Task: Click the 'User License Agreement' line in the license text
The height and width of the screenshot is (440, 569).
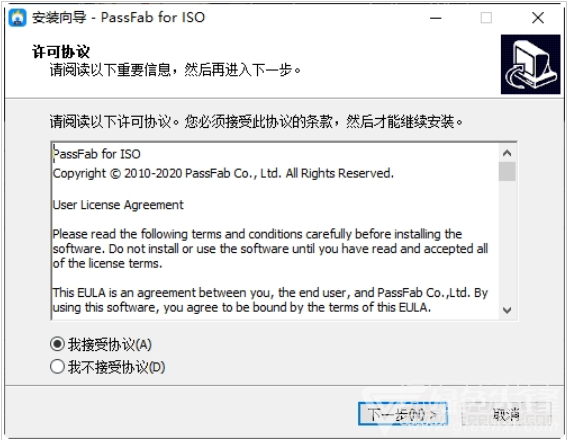Action: (x=118, y=205)
